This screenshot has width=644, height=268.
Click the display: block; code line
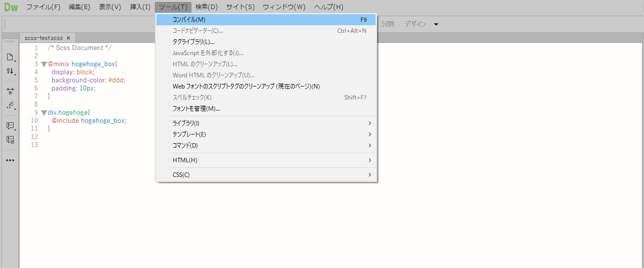(73, 72)
